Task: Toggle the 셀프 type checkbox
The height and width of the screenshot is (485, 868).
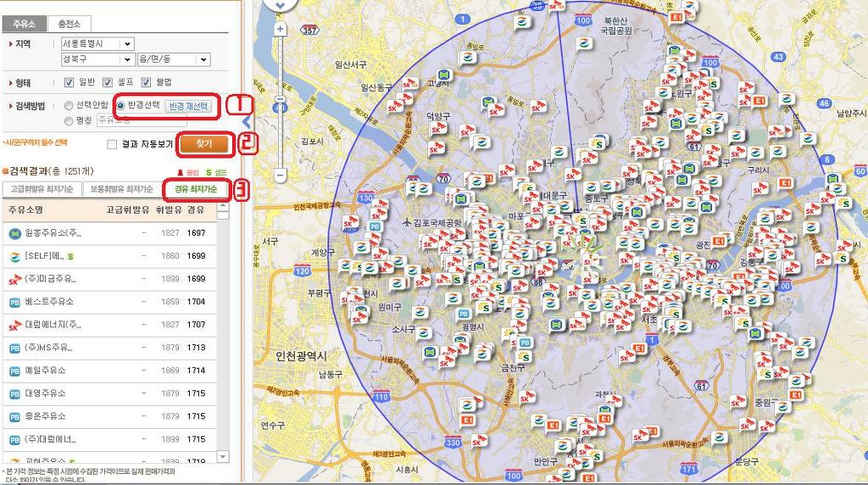Action: tap(108, 82)
